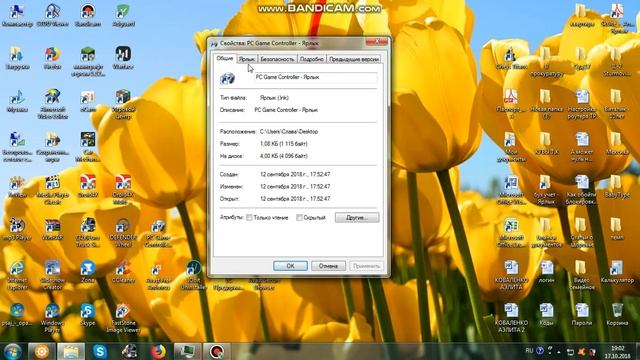Select the Общие tab
The image size is (640, 360).
pyautogui.click(x=224, y=58)
